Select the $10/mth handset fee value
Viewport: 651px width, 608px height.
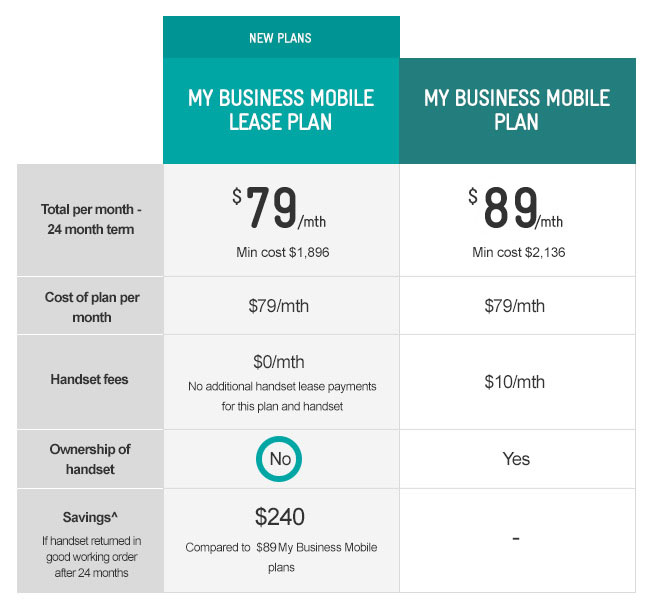[518, 381]
